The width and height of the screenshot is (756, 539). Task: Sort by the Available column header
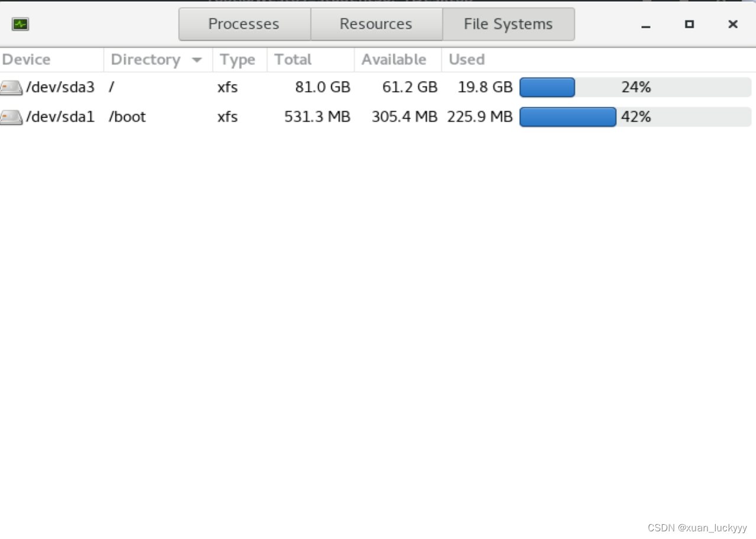pyautogui.click(x=398, y=60)
